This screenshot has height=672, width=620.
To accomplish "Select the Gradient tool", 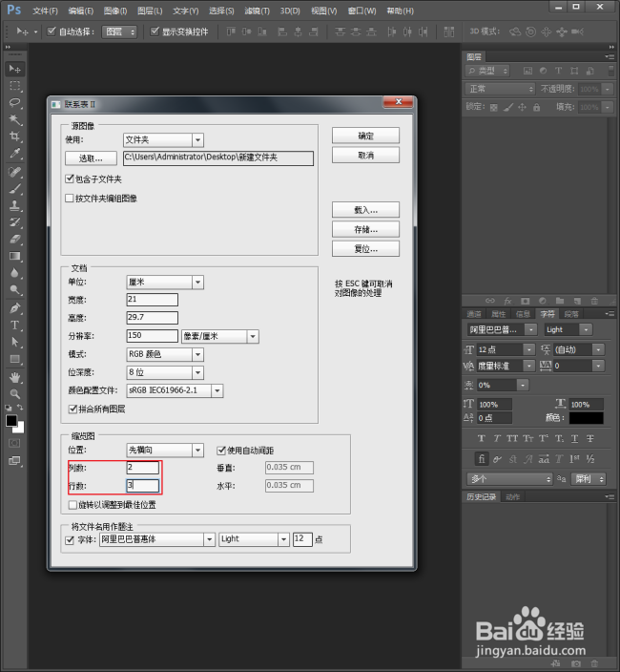I will pyautogui.click(x=15, y=256).
